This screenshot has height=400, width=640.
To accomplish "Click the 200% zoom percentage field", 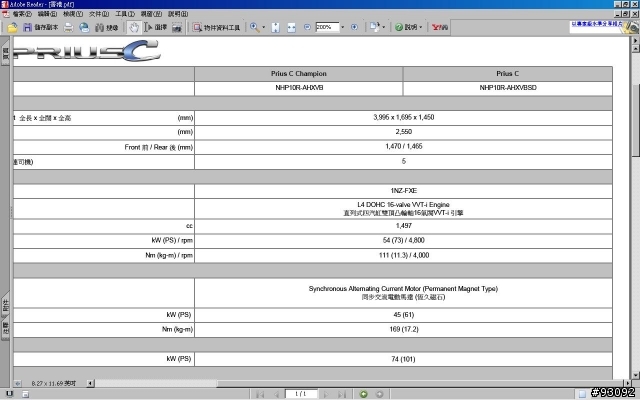I will tap(327, 27).
